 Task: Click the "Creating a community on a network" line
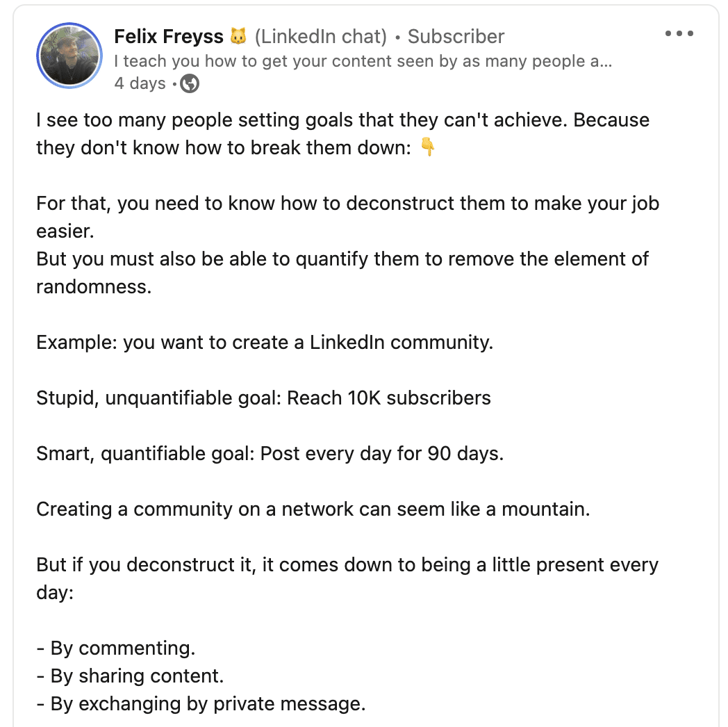[313, 509]
